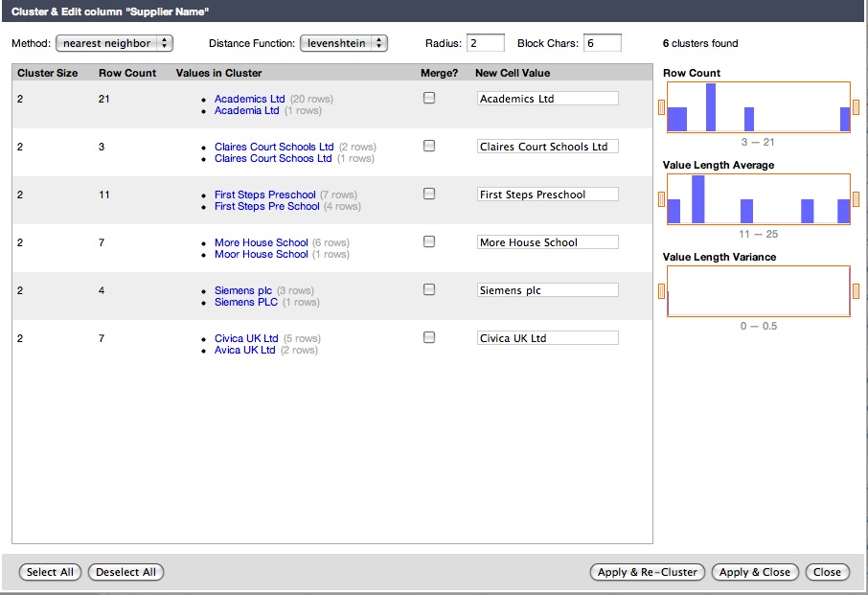
Task: Check Merge for the Academics Ltd cluster
Action: click(x=429, y=98)
